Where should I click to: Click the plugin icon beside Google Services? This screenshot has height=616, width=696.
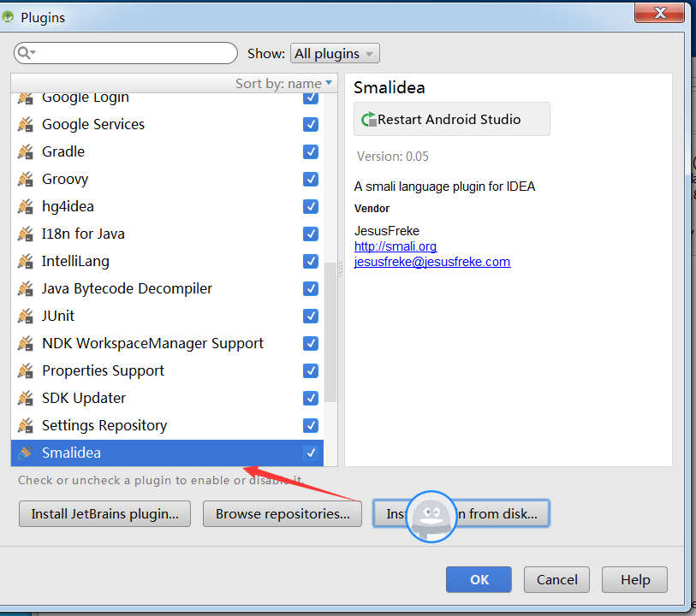tap(26, 125)
